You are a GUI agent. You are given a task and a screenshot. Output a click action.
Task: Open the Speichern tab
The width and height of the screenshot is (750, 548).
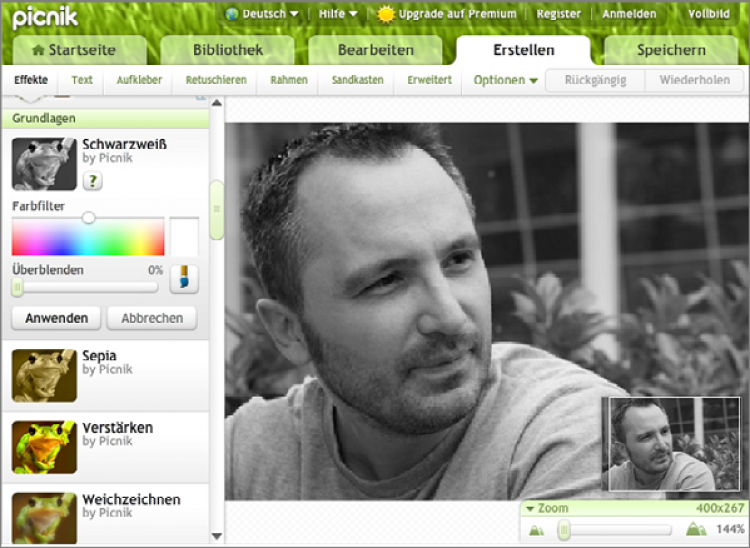pos(670,50)
